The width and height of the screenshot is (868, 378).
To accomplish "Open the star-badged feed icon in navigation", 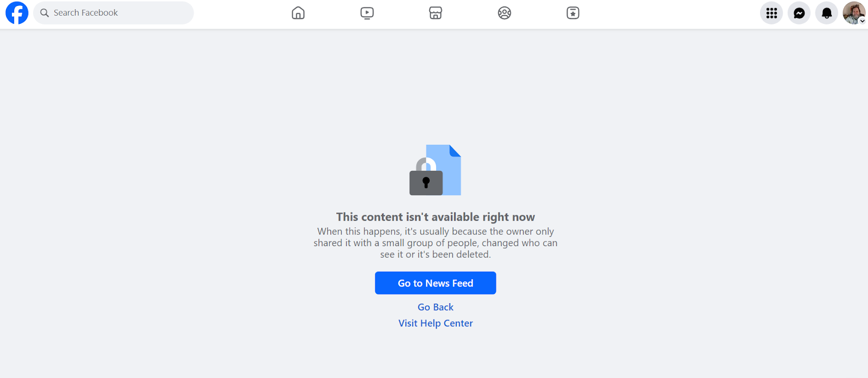I will coord(573,13).
